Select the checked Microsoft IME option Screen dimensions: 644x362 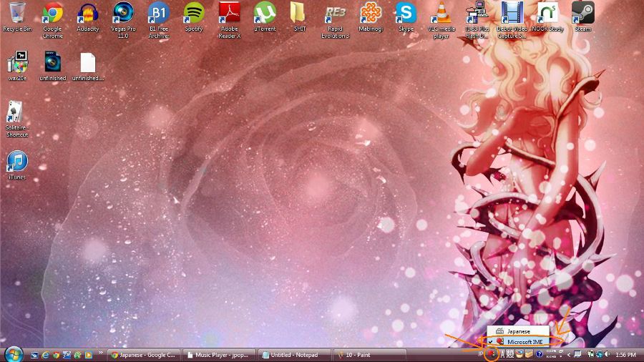point(525,342)
